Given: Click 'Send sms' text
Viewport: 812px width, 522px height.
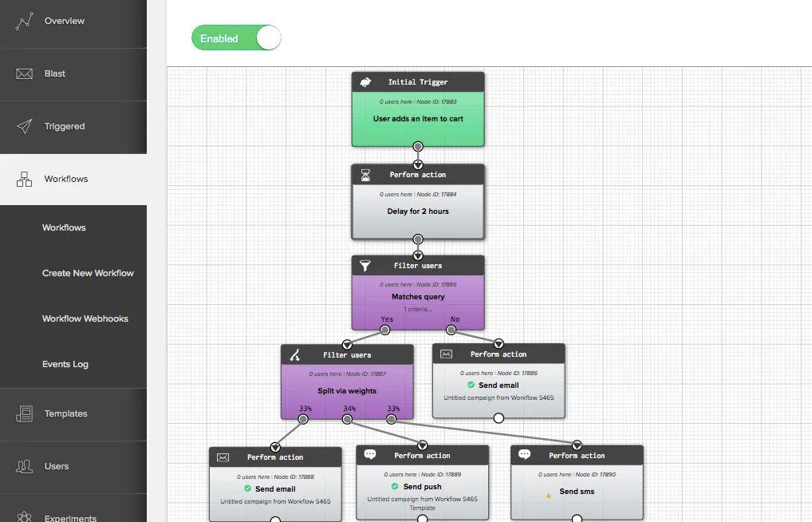Looking at the screenshot, I should [577, 492].
